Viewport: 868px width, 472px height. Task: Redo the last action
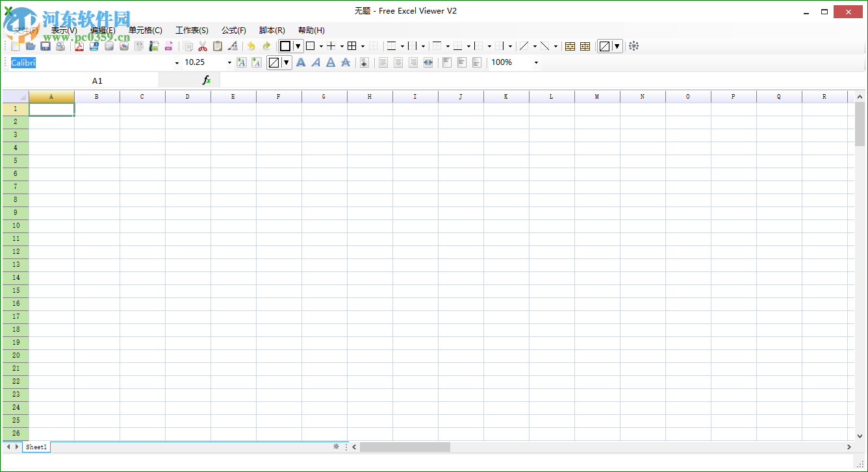coord(266,46)
